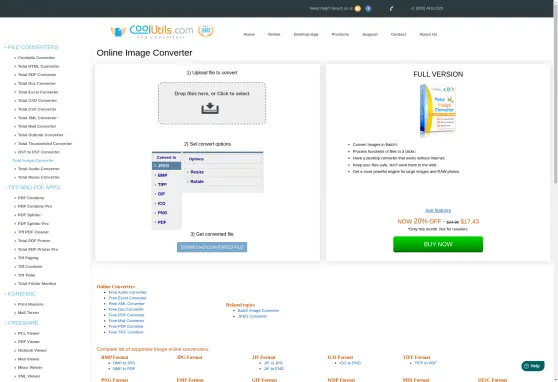Select JPEG as the convert-to format
The width and height of the screenshot is (558, 382).
(167, 166)
